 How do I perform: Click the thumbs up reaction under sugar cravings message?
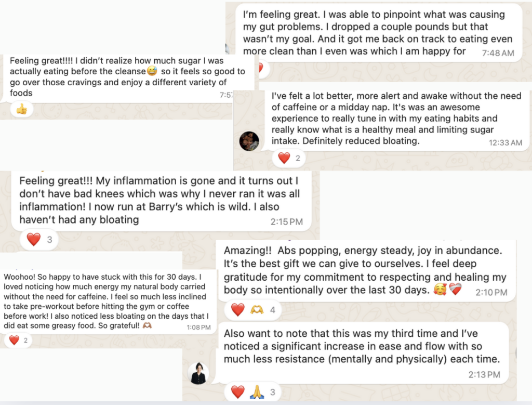click(21, 109)
